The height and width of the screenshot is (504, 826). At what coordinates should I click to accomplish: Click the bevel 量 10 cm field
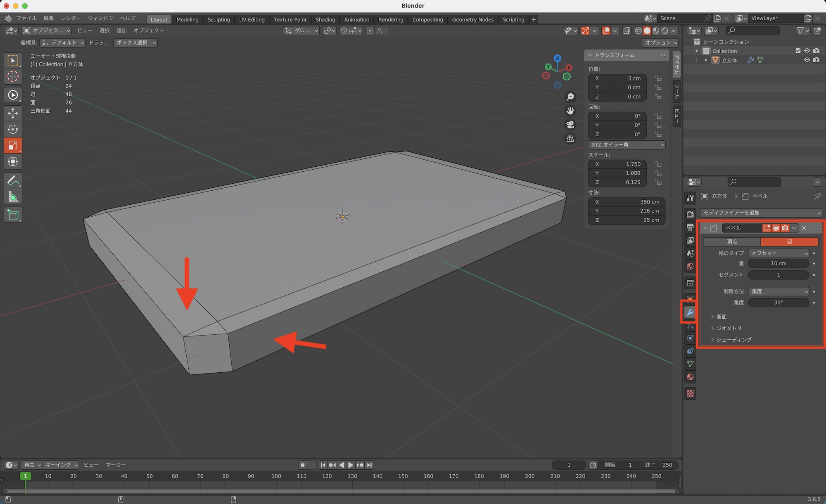779,263
